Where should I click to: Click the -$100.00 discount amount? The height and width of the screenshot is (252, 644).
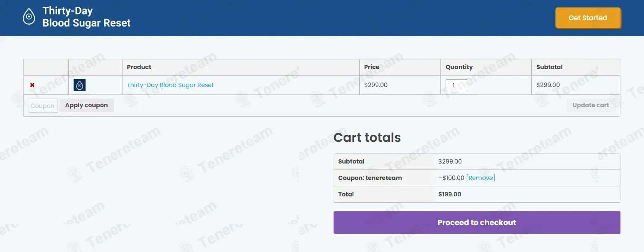451,178
